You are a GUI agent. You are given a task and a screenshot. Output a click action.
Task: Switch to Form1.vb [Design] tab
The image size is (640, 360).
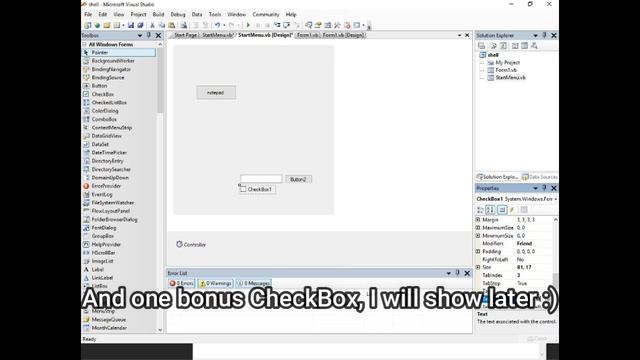343,35
